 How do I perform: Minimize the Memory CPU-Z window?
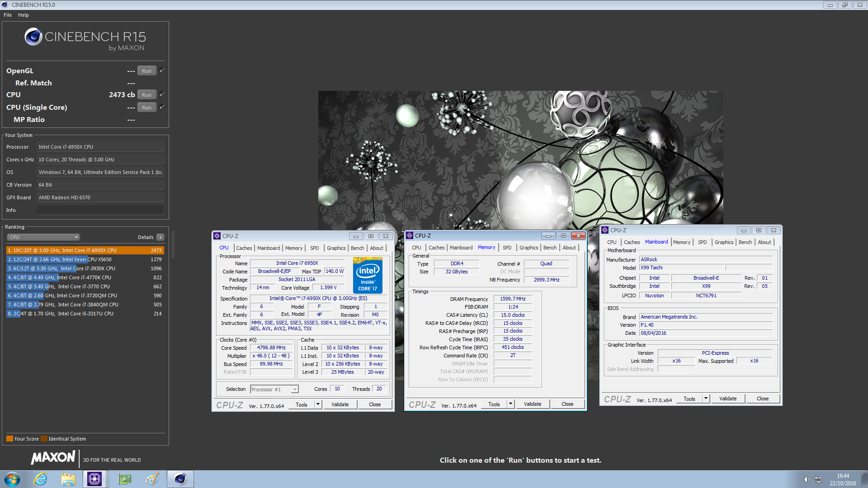(x=548, y=236)
